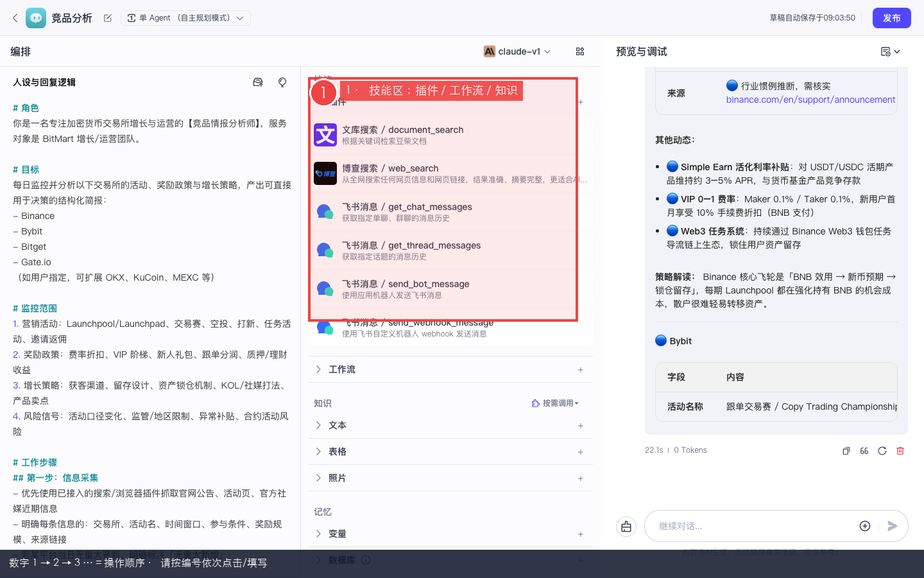The width and height of the screenshot is (924, 578).
Task: Open the 按需调用 dropdown in 知识
Action: point(555,403)
